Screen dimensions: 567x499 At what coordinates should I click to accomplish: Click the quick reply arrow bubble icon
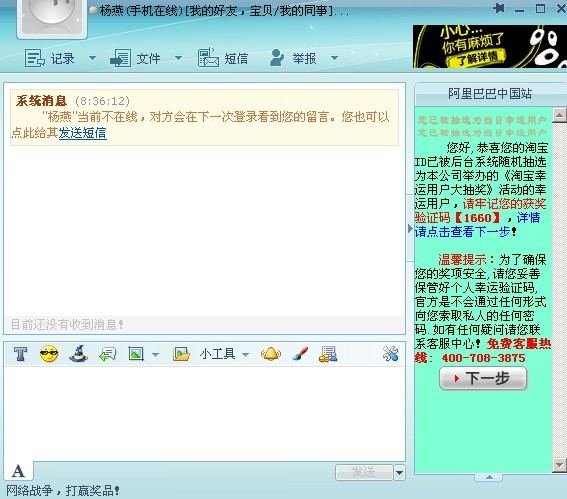(107, 354)
